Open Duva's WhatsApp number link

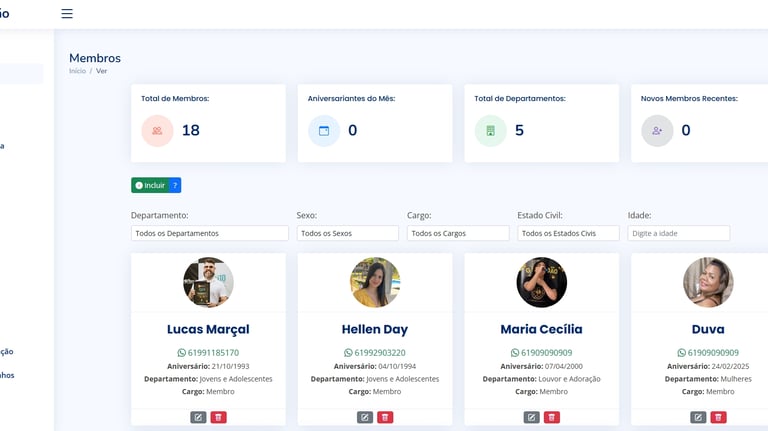[708, 353]
